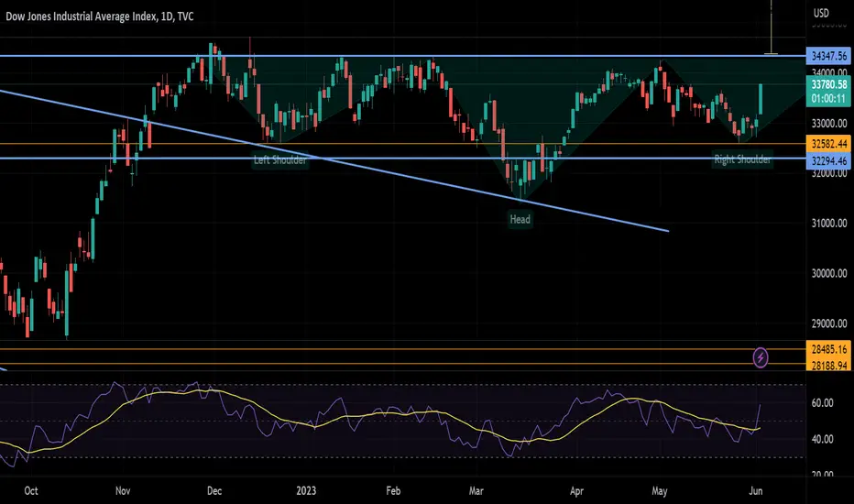854x504 pixels.
Task: Click the Jun label on time axis
Action: coord(755,490)
